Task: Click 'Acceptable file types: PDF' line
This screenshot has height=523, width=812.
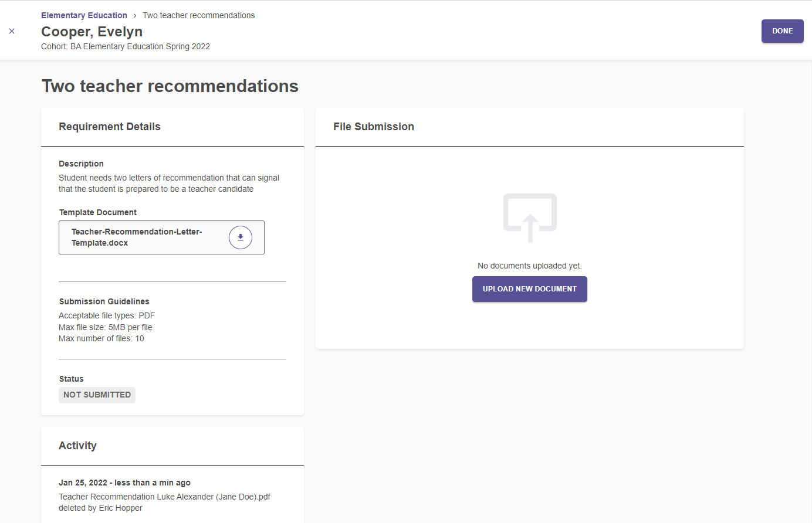Action: point(107,315)
